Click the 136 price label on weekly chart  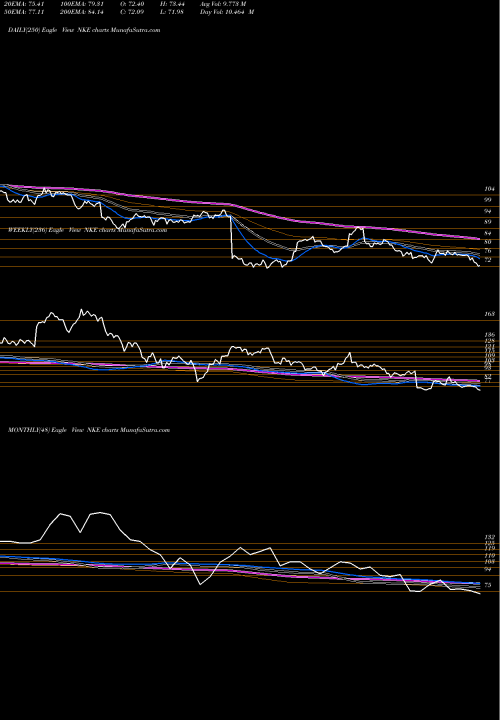click(x=489, y=335)
